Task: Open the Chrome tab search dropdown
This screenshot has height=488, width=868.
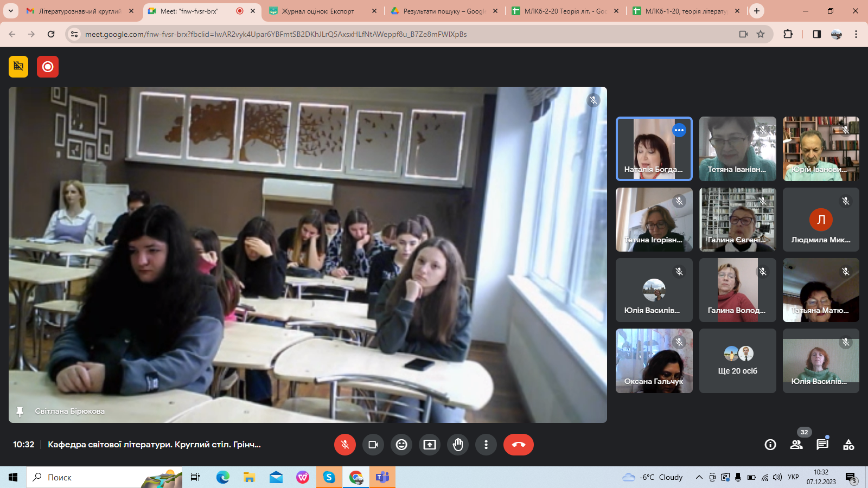Action: [x=11, y=11]
